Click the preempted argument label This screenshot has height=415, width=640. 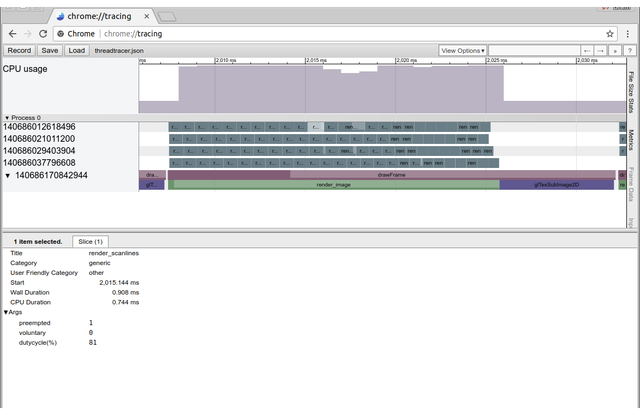coord(34,323)
